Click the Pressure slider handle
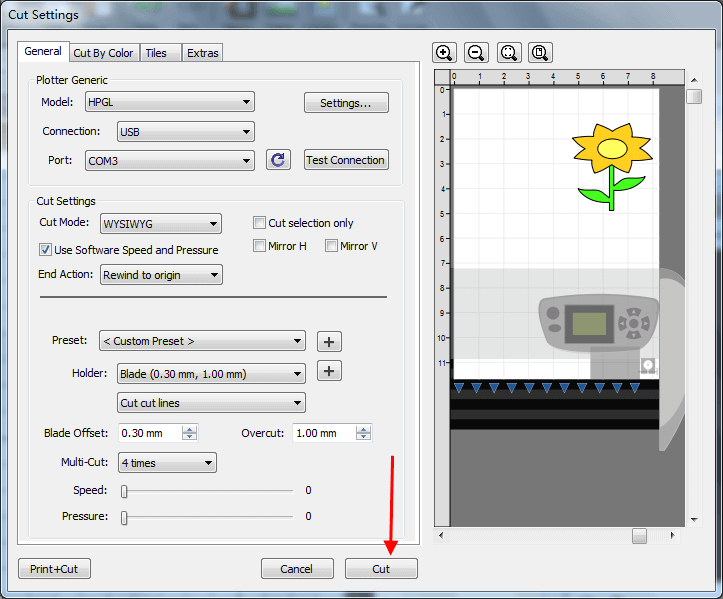 point(124,518)
